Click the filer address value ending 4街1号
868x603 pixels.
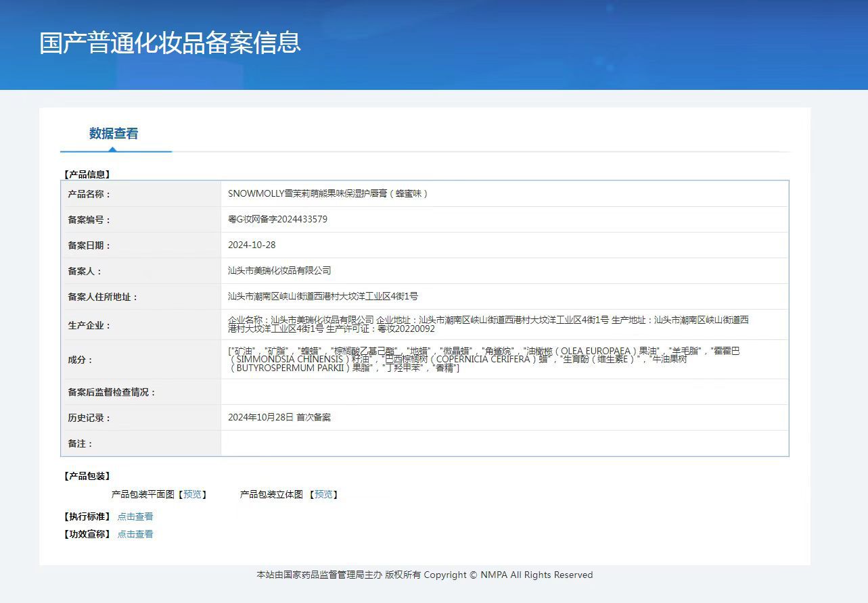click(323, 296)
